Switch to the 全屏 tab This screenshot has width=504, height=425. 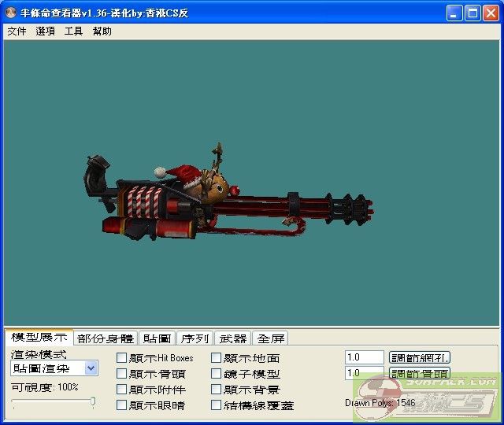click(270, 338)
